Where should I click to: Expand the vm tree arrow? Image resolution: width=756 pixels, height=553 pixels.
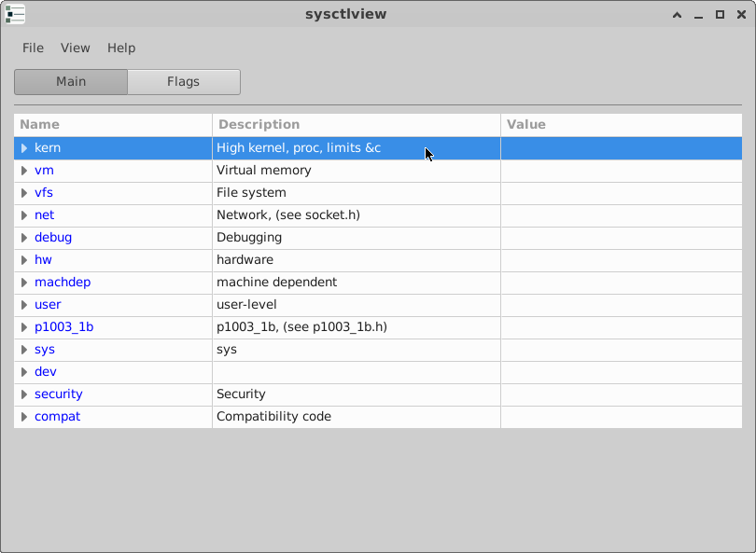point(24,171)
